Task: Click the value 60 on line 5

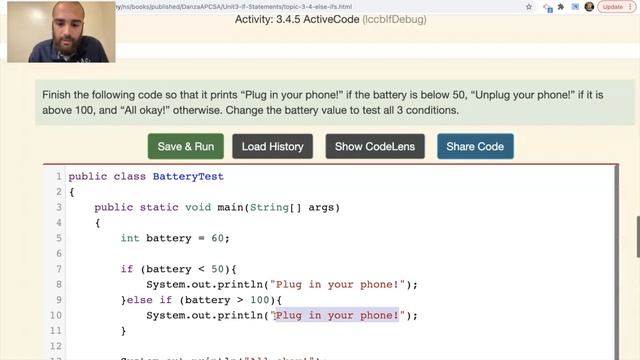Action: 218,238
